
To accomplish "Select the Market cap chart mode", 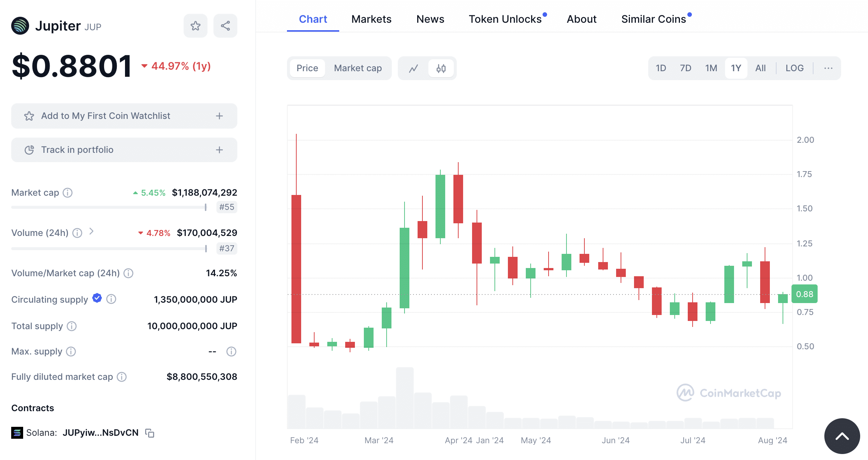I will click(358, 68).
